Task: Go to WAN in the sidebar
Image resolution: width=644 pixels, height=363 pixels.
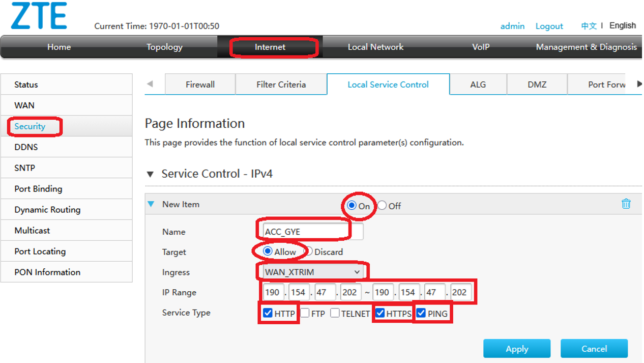Action: pos(24,105)
